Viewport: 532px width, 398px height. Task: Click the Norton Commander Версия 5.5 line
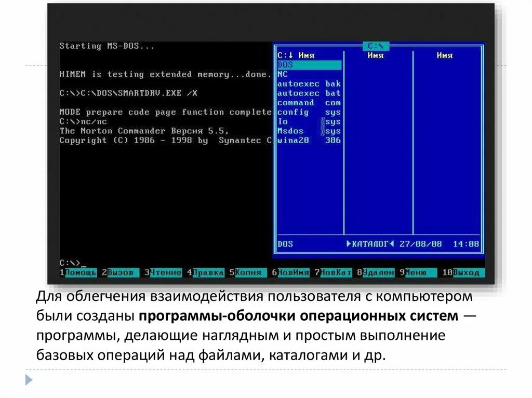[144, 131]
